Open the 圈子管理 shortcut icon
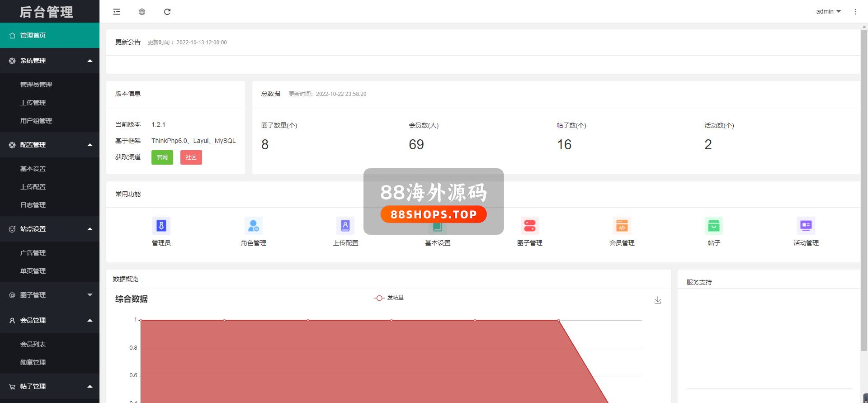868x403 pixels. [x=529, y=225]
